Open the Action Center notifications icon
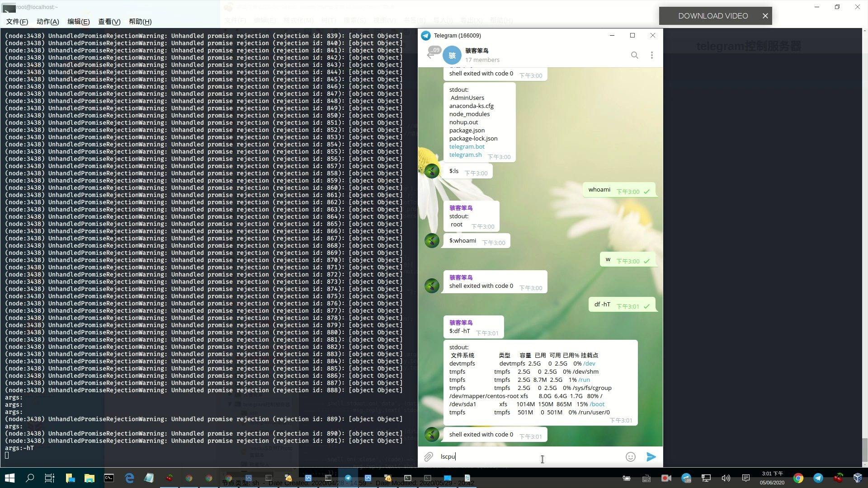Image resolution: width=868 pixels, height=488 pixels. click(745, 478)
